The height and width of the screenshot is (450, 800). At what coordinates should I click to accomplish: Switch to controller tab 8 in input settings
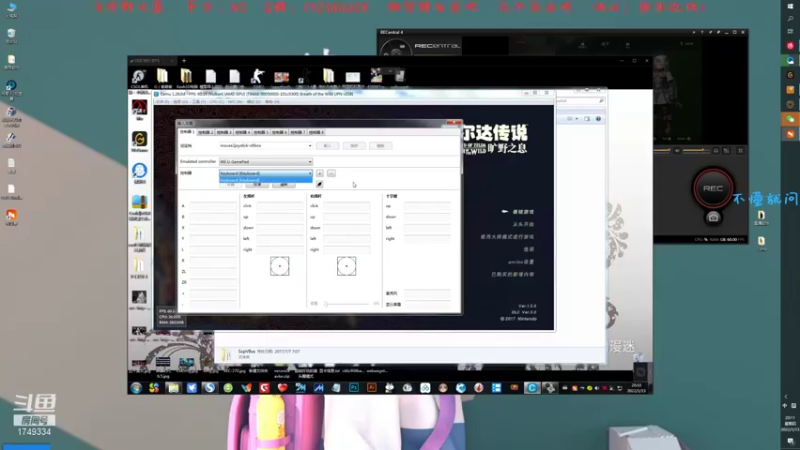coord(316,132)
